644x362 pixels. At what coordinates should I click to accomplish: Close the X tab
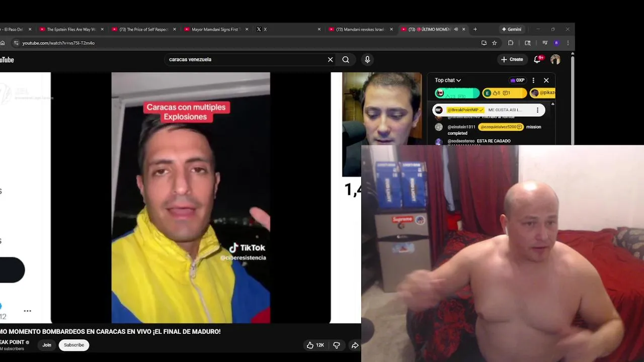(x=319, y=29)
